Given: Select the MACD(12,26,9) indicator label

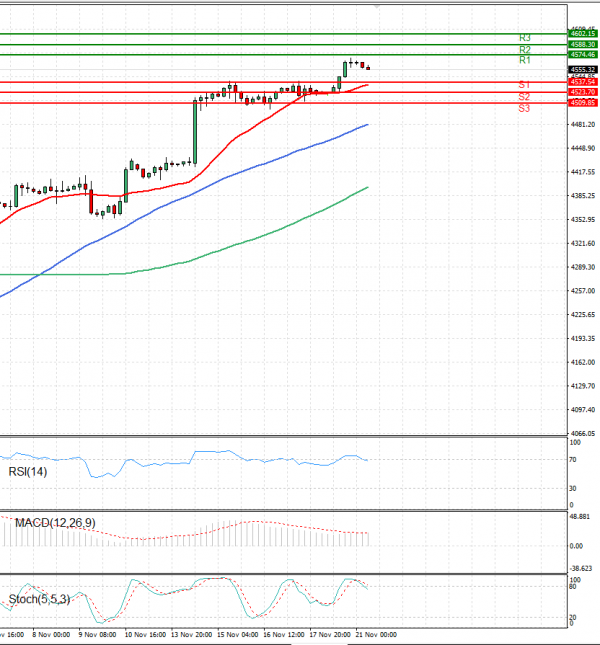Looking at the screenshot, I should tap(55, 523).
